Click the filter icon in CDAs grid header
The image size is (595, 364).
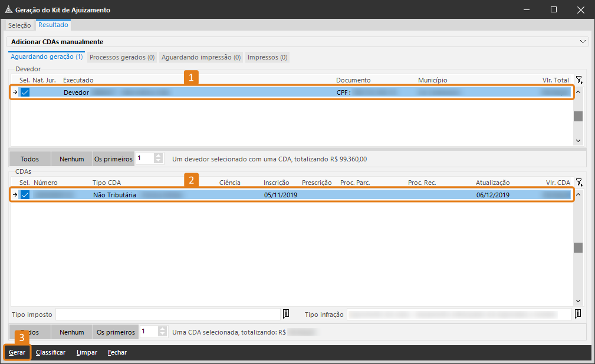coord(579,183)
